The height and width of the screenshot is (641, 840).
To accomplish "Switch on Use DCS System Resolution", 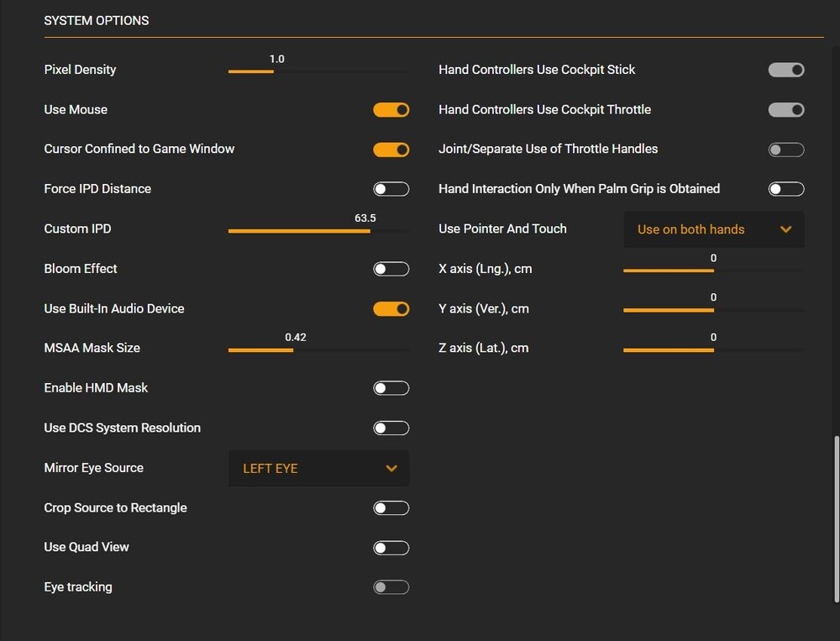I will [391, 428].
